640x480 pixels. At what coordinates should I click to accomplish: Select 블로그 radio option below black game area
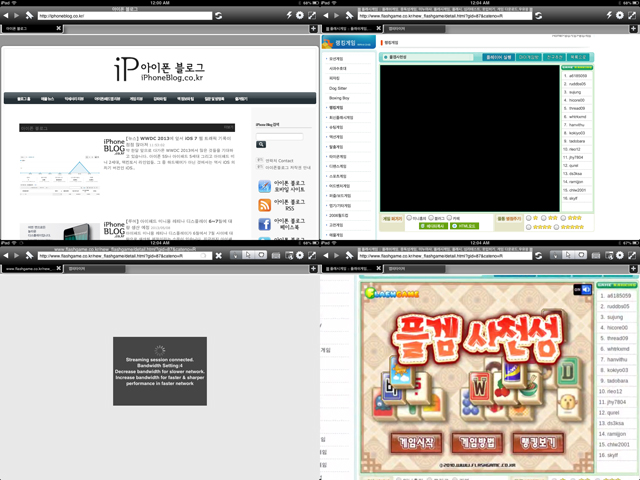pos(431,218)
